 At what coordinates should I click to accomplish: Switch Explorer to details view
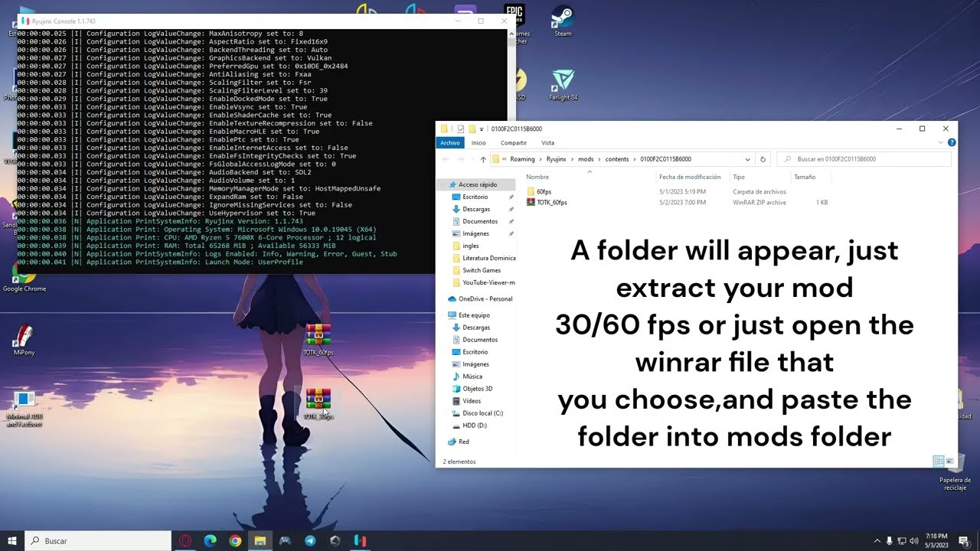point(939,461)
